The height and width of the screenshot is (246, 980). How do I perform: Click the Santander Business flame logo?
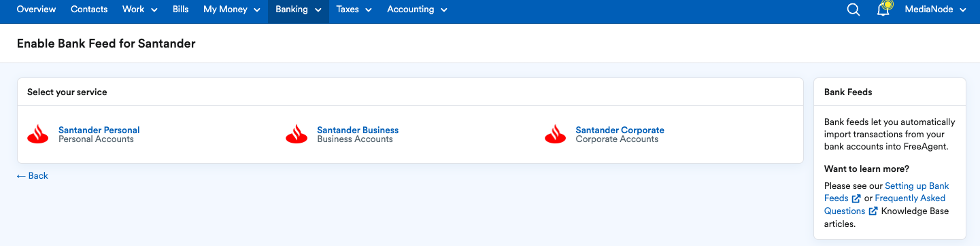point(297,134)
